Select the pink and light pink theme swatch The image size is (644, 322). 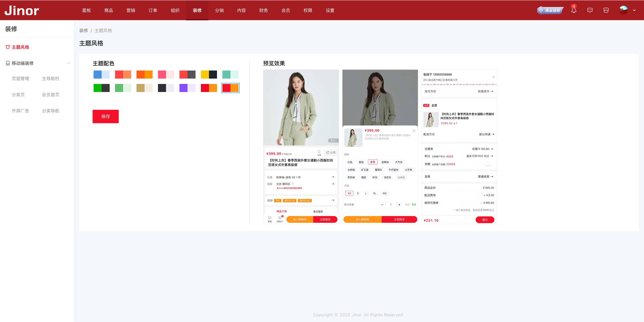tap(166, 74)
